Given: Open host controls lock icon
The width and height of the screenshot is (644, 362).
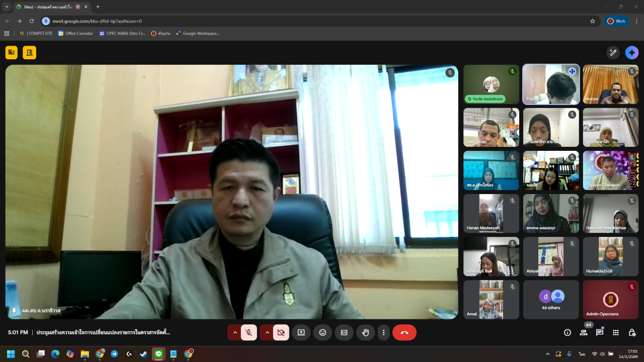Looking at the screenshot, I should coord(632,332).
